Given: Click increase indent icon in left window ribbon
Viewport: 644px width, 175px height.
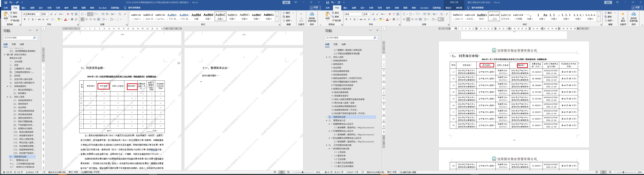Looking at the screenshot, I should click(107, 14).
